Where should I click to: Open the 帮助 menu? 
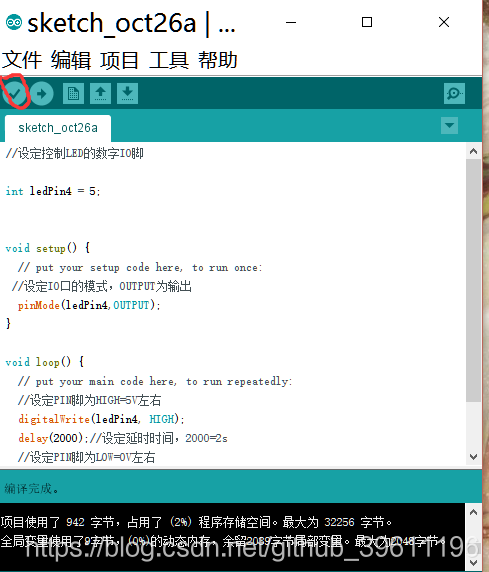click(218, 60)
